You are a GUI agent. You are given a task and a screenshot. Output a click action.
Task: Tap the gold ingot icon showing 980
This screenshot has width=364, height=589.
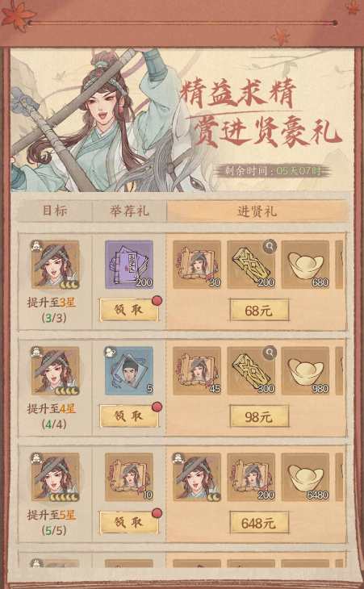(305, 371)
